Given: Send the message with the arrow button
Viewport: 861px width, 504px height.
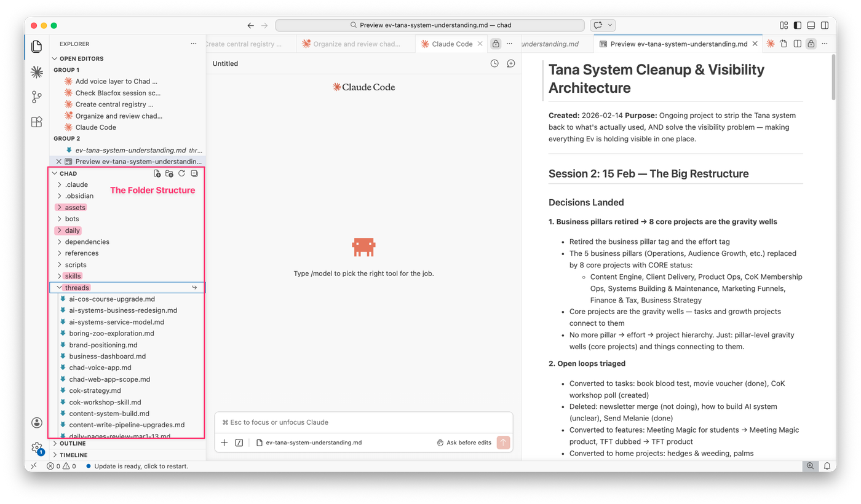Looking at the screenshot, I should coord(503,443).
